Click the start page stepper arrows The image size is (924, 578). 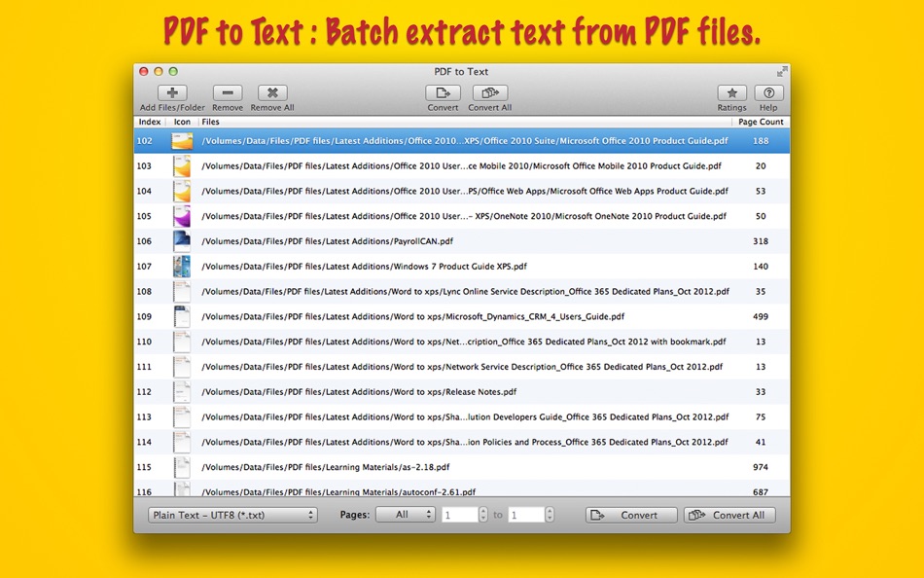point(483,515)
